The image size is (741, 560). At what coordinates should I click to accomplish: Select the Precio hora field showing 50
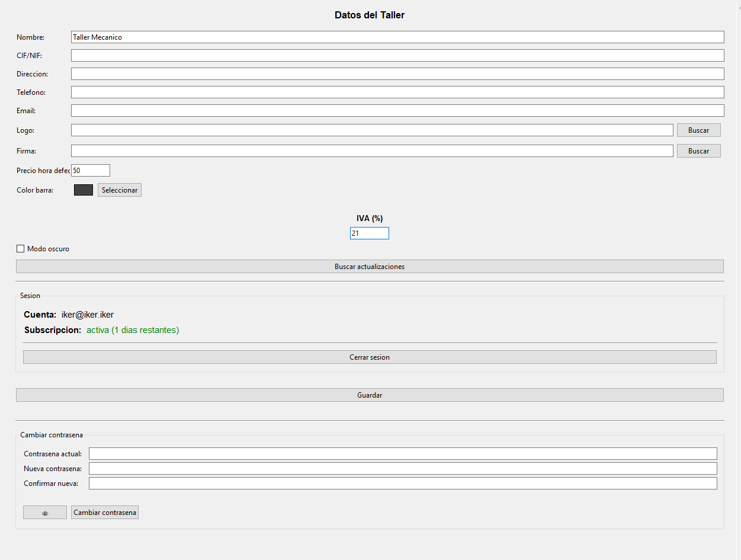(91, 171)
